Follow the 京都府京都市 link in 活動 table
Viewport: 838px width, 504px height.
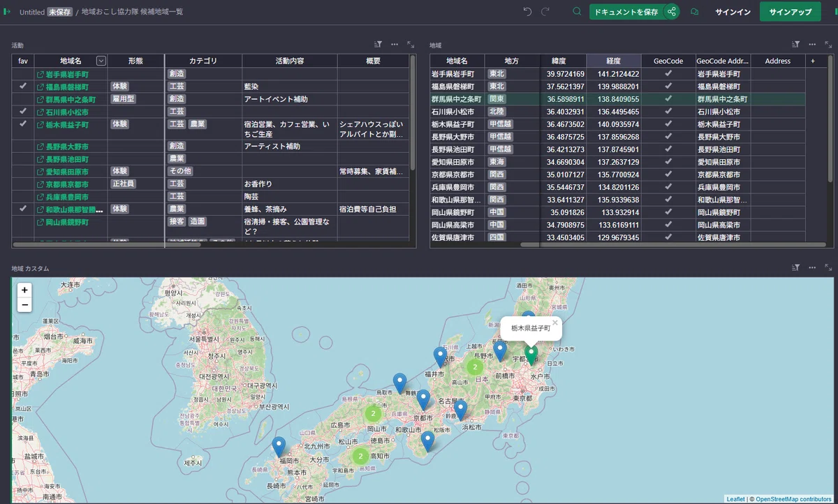[x=67, y=184]
